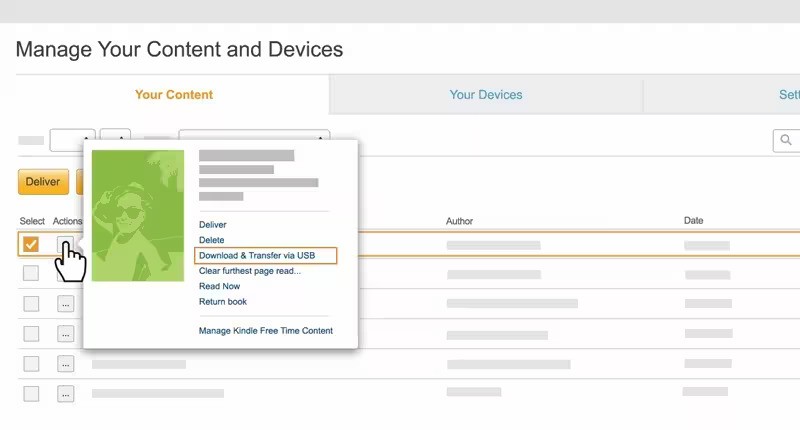Click the Select column header
The image size is (800, 430).
[32, 221]
